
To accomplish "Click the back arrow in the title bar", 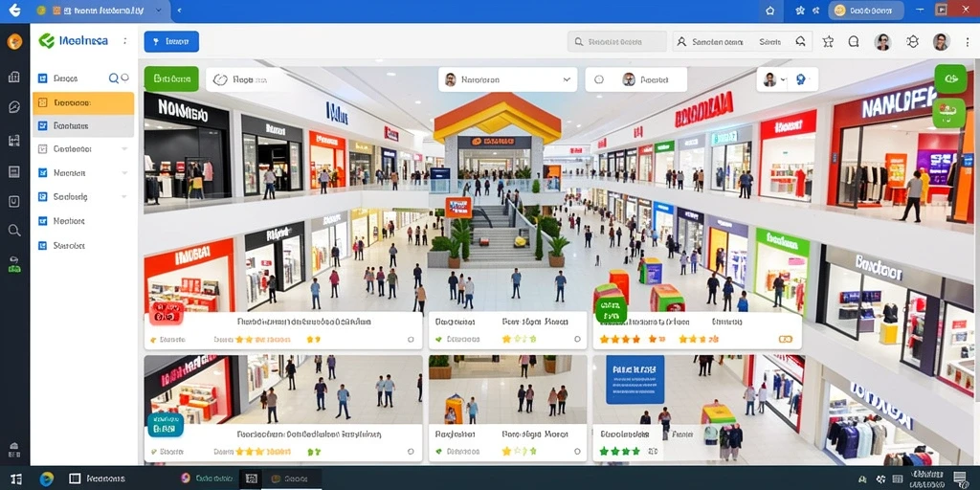I will pos(14,10).
